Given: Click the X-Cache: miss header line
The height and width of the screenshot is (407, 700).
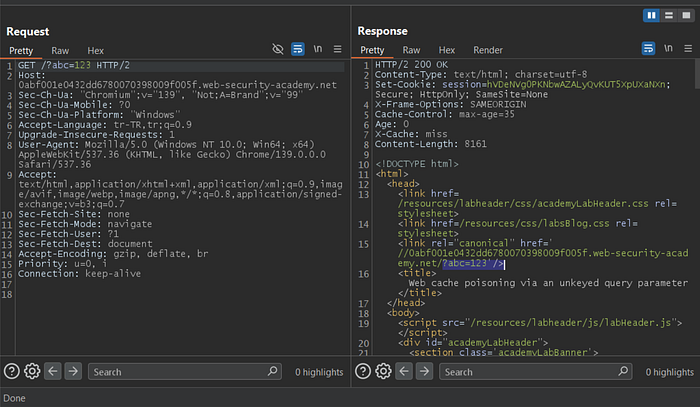Looking at the screenshot, I should pos(411,134).
